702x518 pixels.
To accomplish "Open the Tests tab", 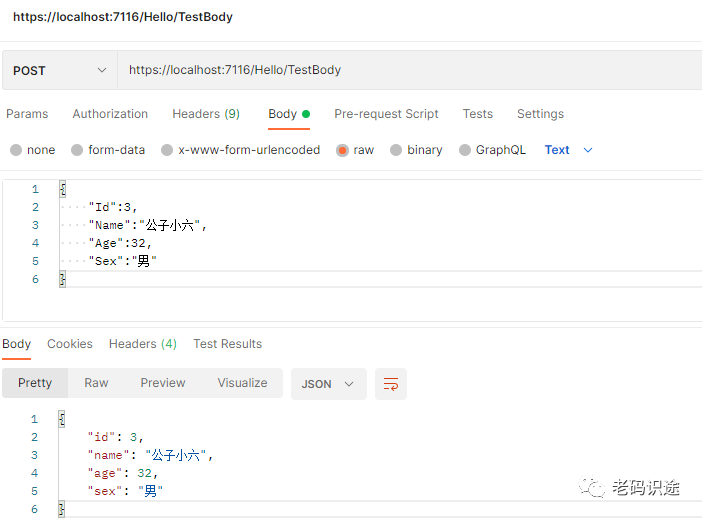I will click(x=477, y=114).
